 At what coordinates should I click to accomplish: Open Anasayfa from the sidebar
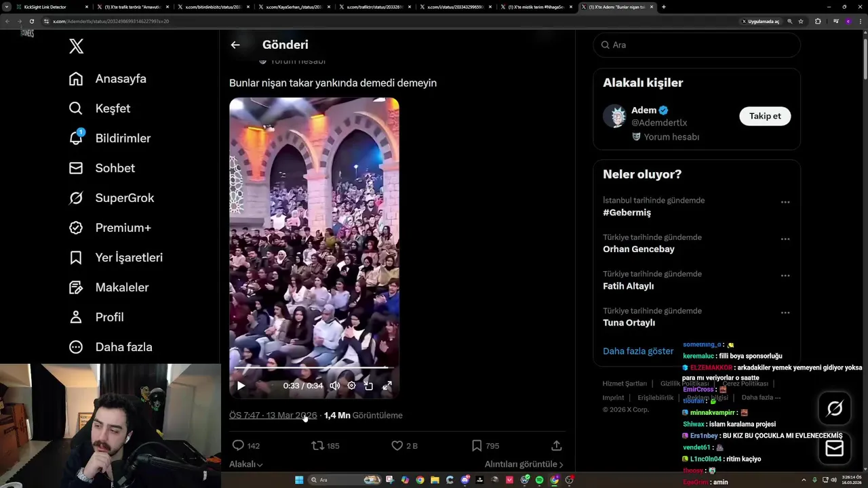click(x=108, y=79)
